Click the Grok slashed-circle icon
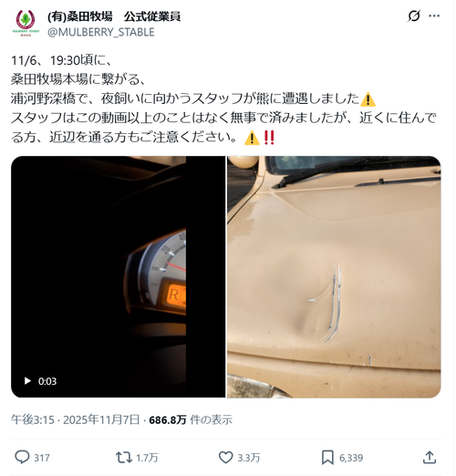 (x=414, y=16)
